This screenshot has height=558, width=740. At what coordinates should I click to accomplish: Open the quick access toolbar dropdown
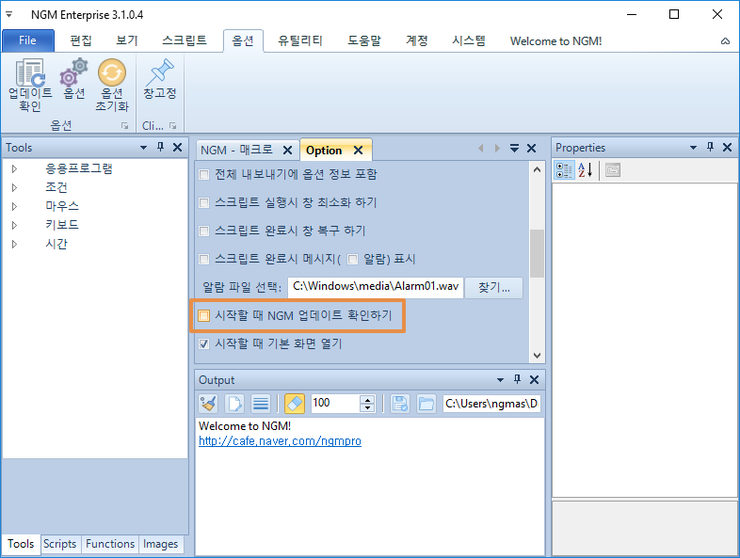point(9,15)
